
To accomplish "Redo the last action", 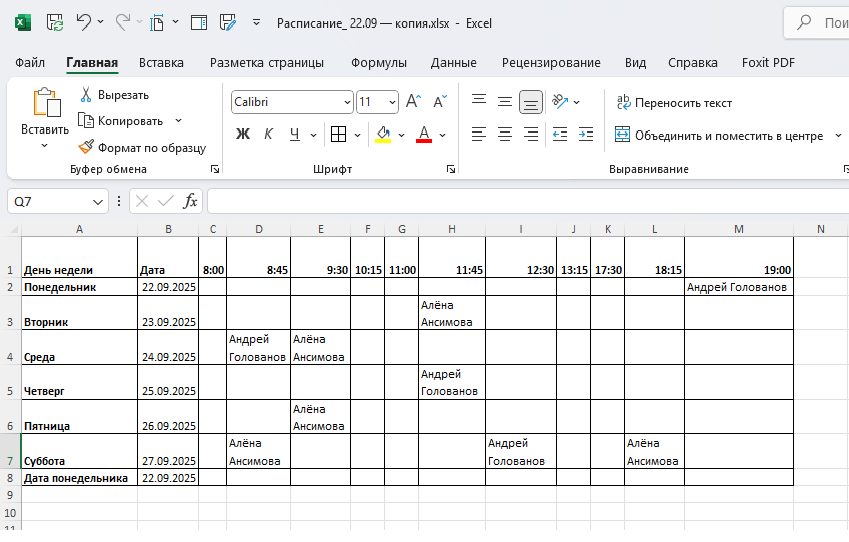I will click(122, 22).
